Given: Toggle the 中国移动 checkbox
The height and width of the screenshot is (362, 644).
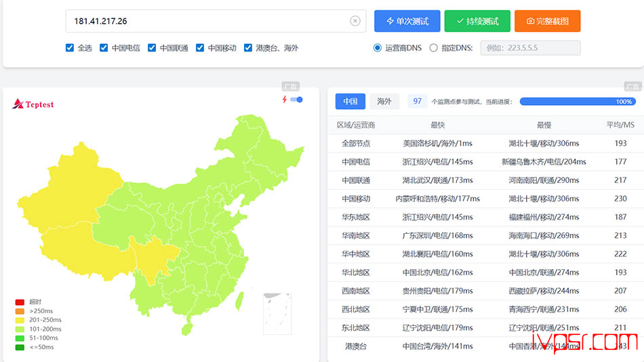Looking at the screenshot, I should coord(200,47).
